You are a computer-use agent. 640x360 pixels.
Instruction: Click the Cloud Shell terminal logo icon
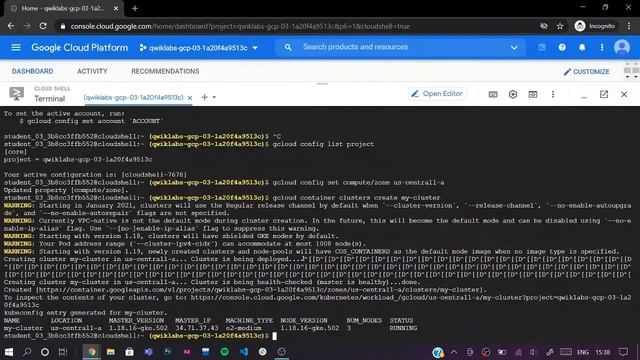(17, 94)
